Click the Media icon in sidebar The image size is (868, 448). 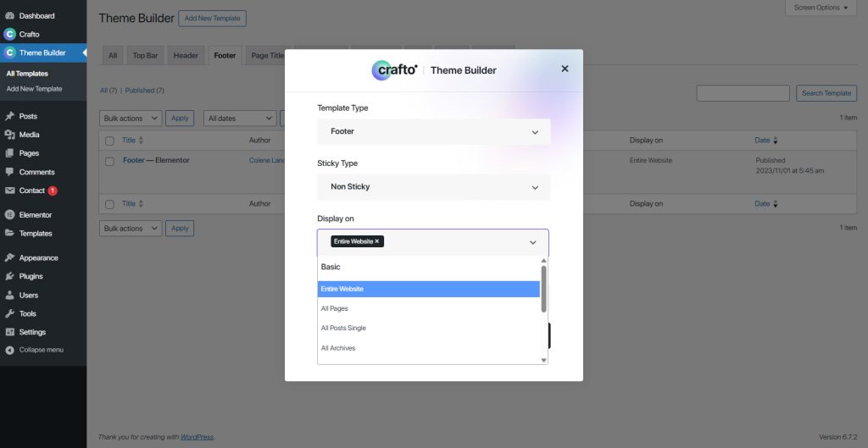tap(9, 135)
